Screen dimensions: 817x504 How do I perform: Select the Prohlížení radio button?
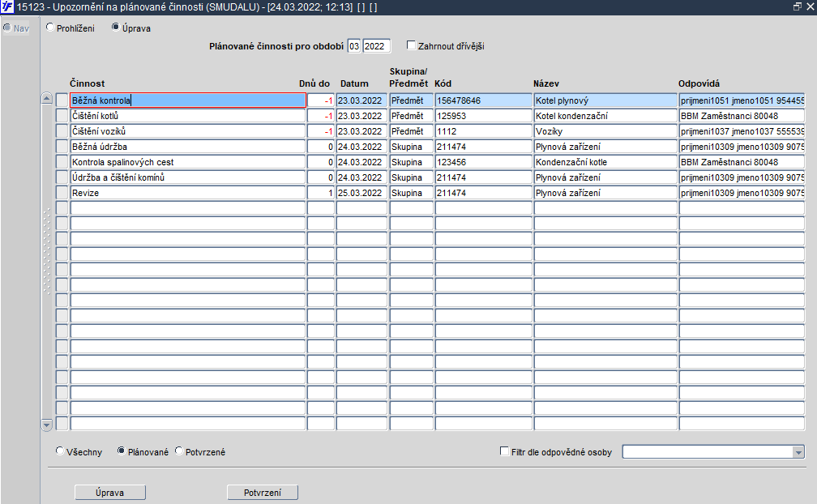[x=50, y=27]
